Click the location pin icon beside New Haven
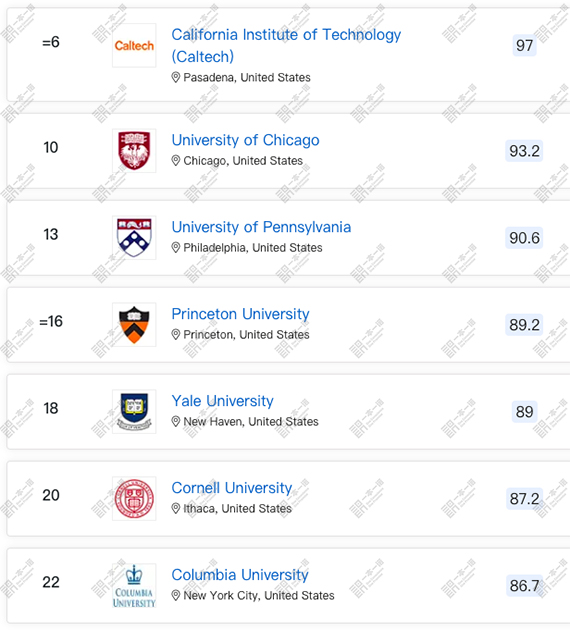Viewport: 570px width, 630px height. 176,421
